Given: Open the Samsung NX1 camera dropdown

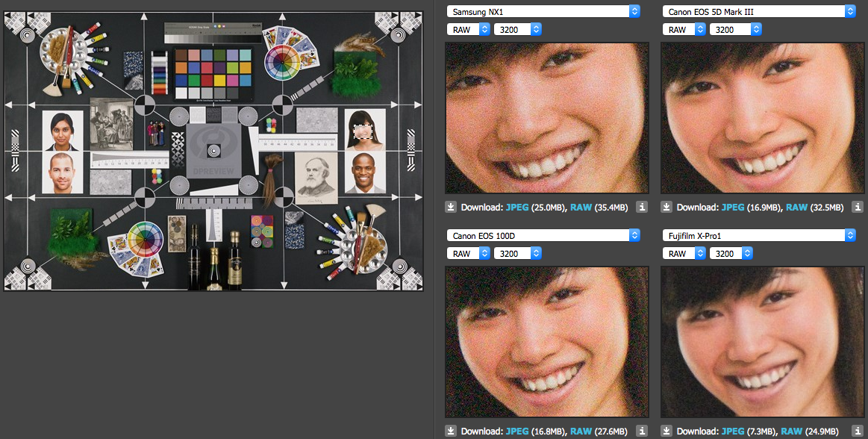Looking at the screenshot, I should click(543, 12).
